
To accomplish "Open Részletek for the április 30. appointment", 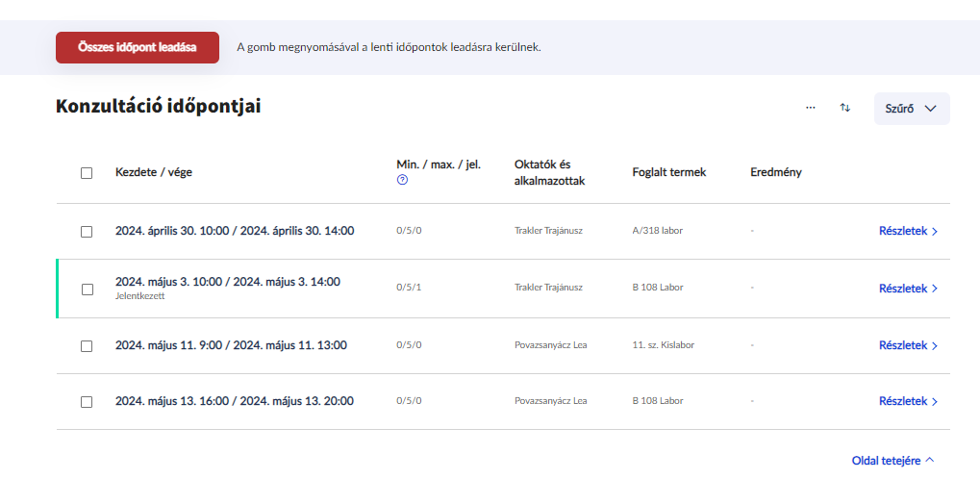I will 908,232.
